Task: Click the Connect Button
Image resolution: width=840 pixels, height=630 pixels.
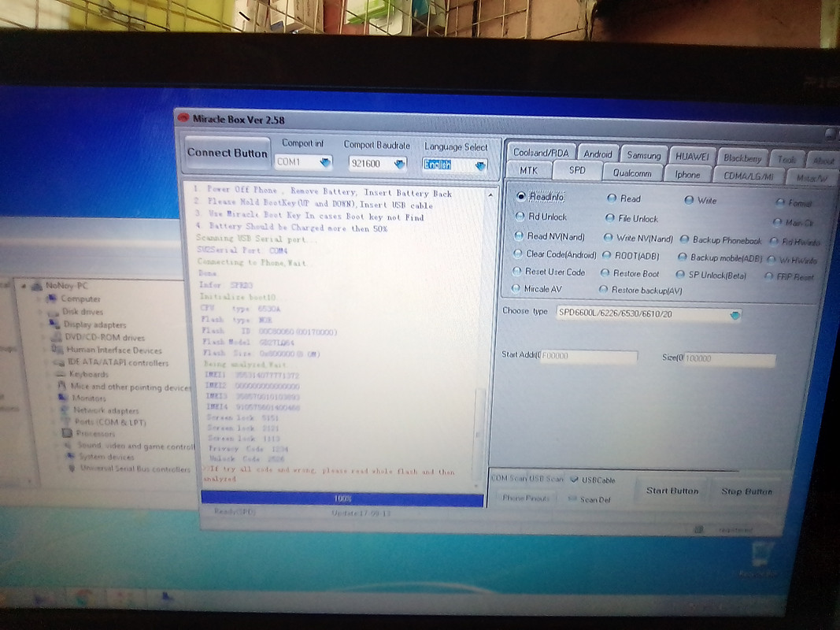Action: (x=227, y=154)
